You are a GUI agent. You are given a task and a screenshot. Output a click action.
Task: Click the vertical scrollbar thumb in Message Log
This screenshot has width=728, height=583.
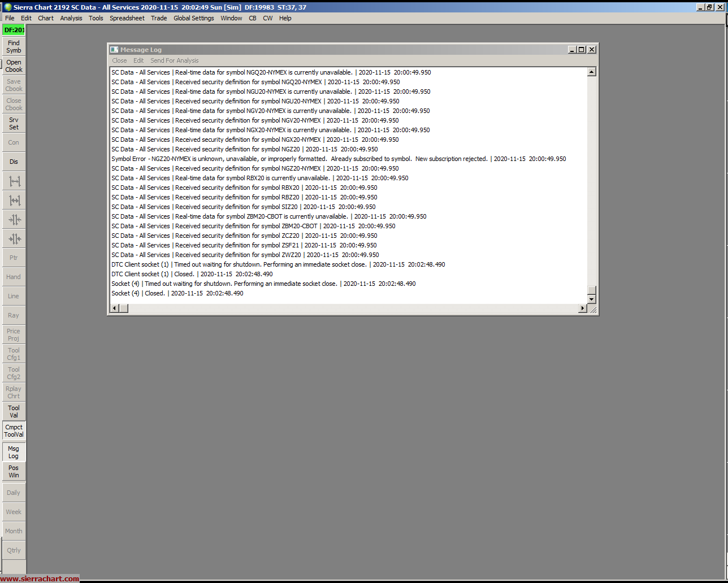pyautogui.click(x=592, y=290)
